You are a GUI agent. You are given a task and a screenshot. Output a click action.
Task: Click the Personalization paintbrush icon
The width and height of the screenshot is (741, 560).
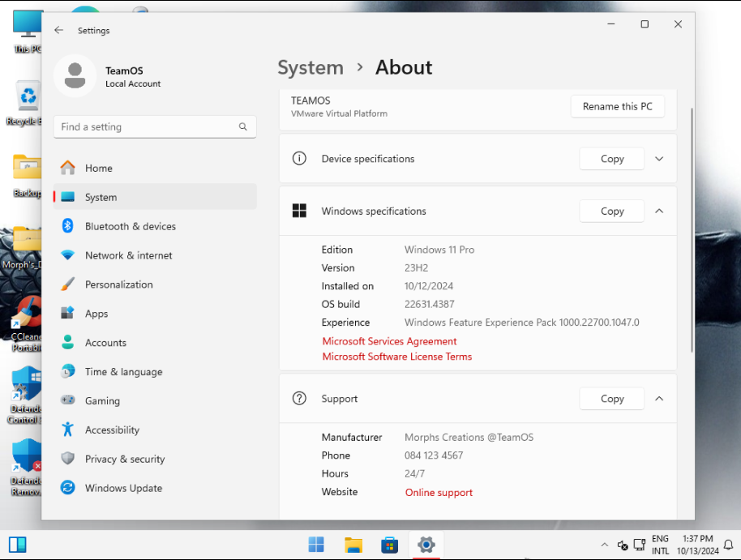(67, 284)
